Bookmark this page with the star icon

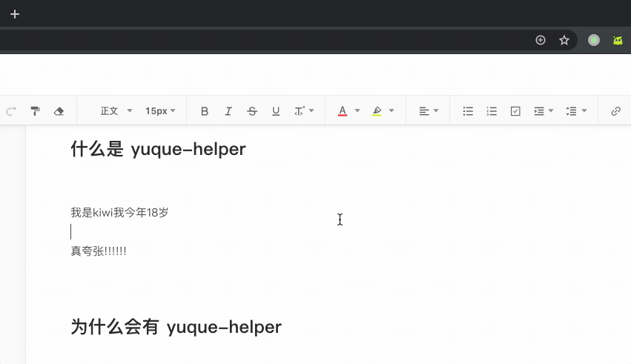[x=564, y=40]
